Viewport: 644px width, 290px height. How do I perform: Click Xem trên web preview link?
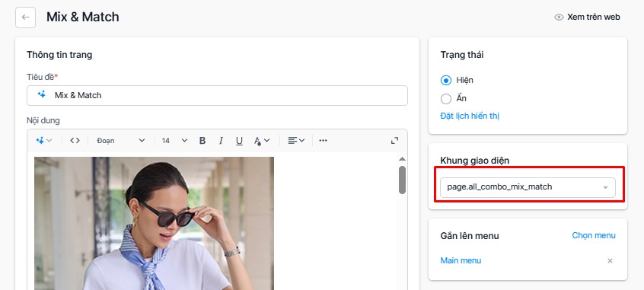click(x=588, y=18)
